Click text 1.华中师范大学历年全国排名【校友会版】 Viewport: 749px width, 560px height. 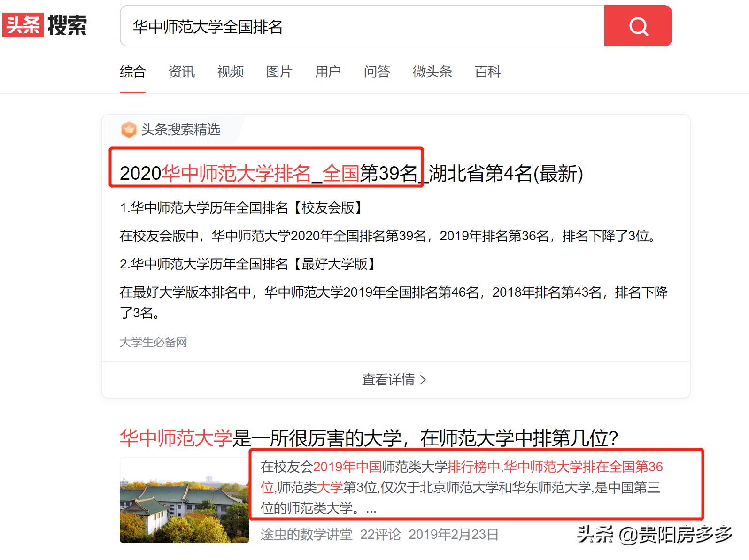243,207
